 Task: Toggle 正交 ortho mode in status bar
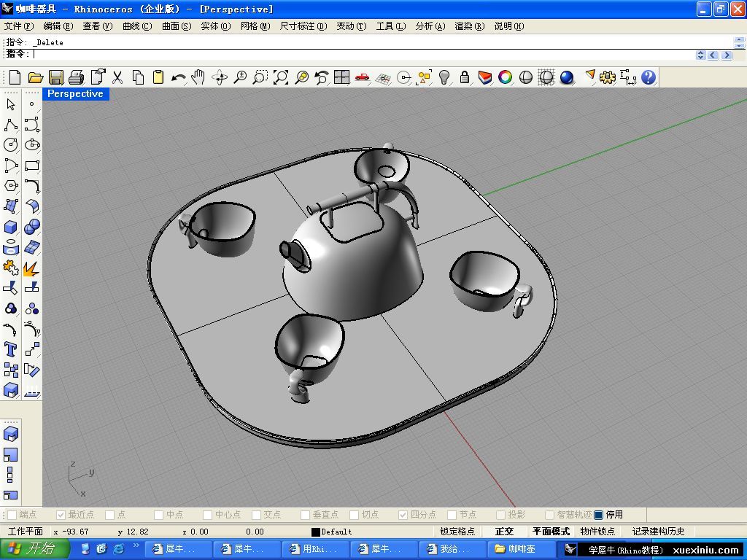pos(505,532)
